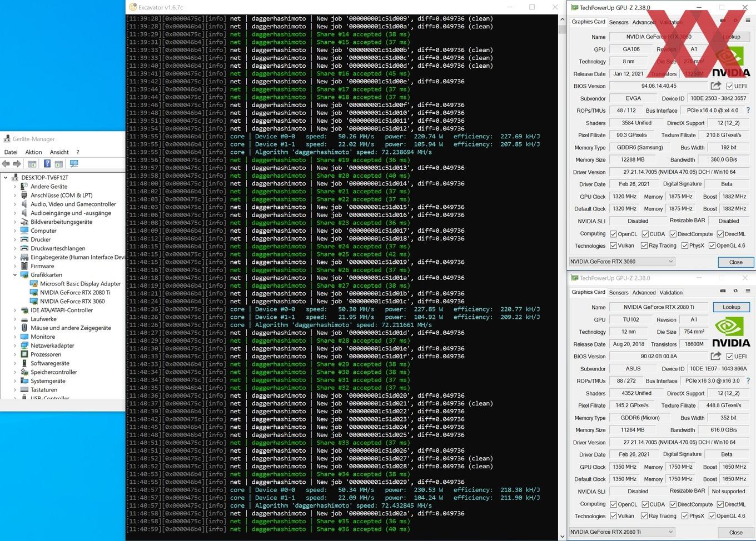Viewport: 756px width, 541px height.
Task: Toggle the UEFI checkbox in RTX 3060 GPU-Z
Action: point(730,86)
